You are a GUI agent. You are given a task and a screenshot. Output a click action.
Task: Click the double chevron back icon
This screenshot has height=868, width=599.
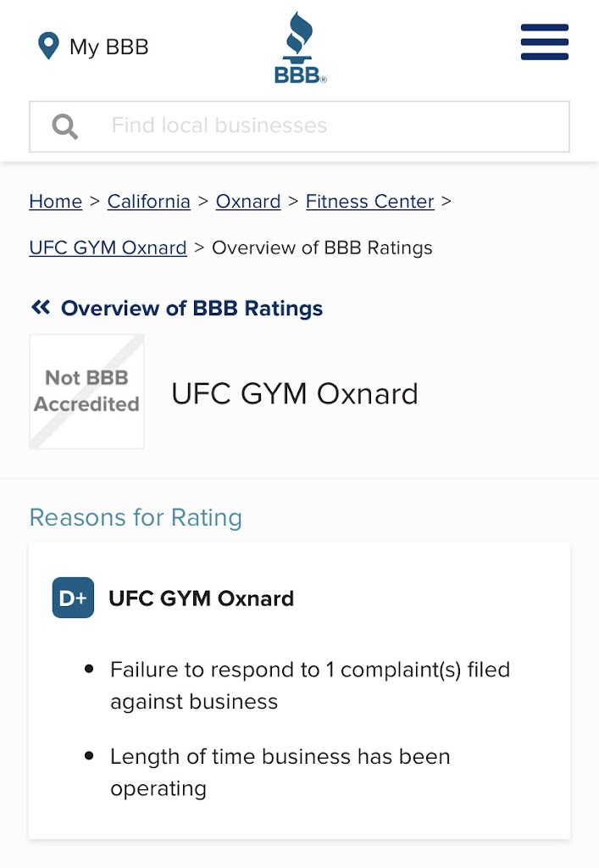pos(41,308)
